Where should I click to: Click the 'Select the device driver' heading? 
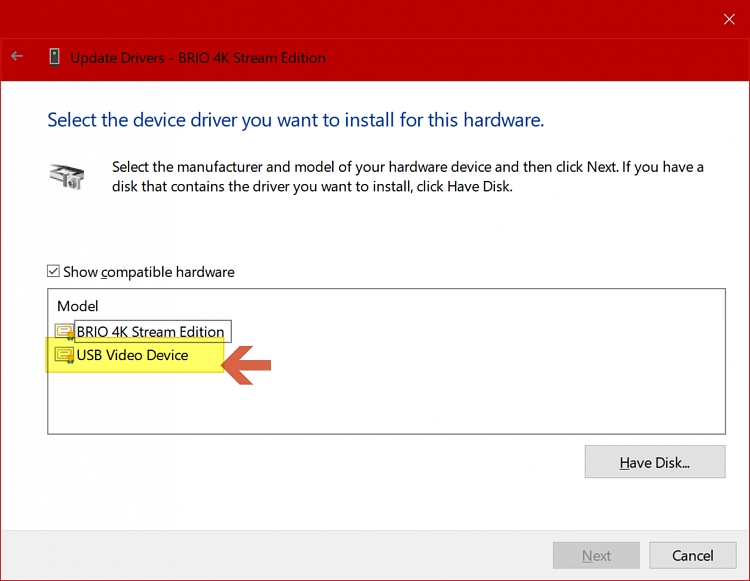pyautogui.click(x=295, y=120)
